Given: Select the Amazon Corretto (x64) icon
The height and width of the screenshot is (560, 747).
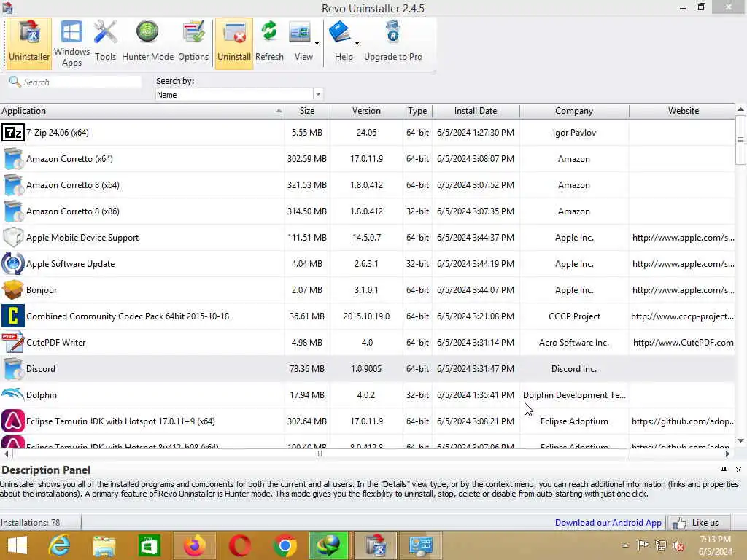Looking at the screenshot, I should 13,158.
